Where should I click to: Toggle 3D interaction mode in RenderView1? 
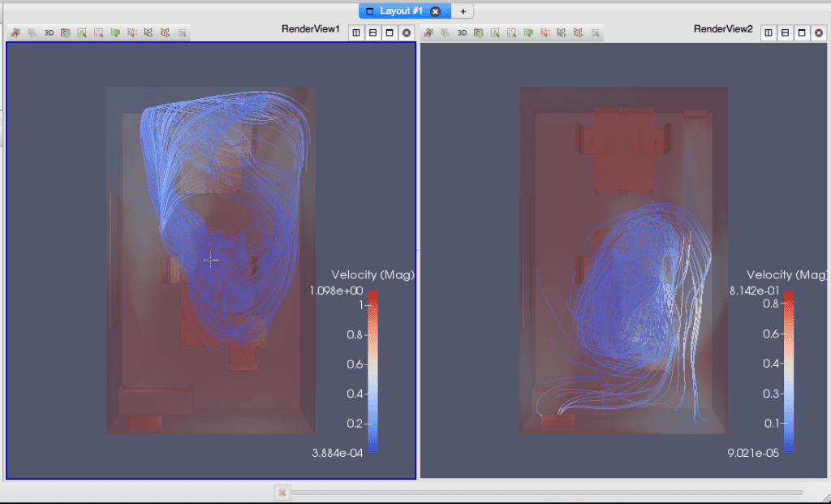tap(49, 32)
